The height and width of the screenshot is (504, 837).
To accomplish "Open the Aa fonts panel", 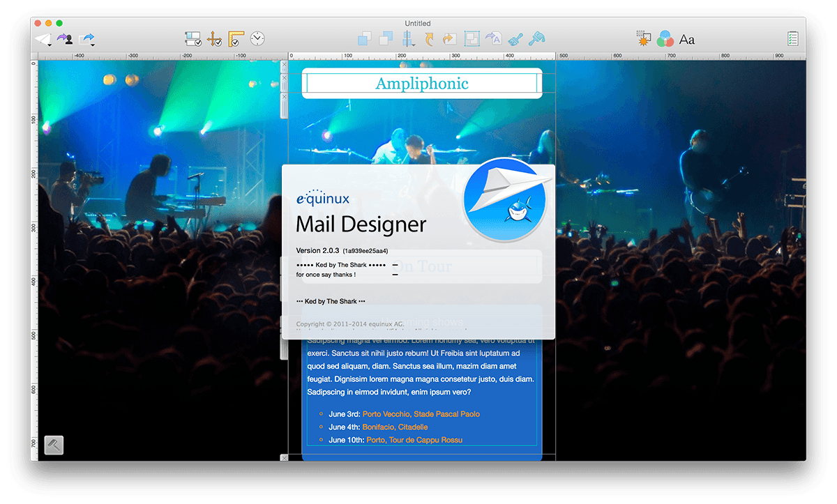I will [687, 40].
